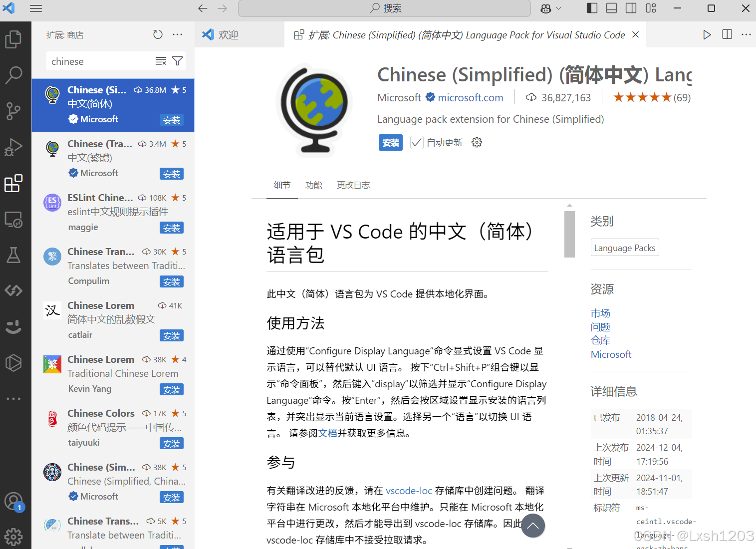
Task: Split the editor to the right
Action: coord(727,34)
